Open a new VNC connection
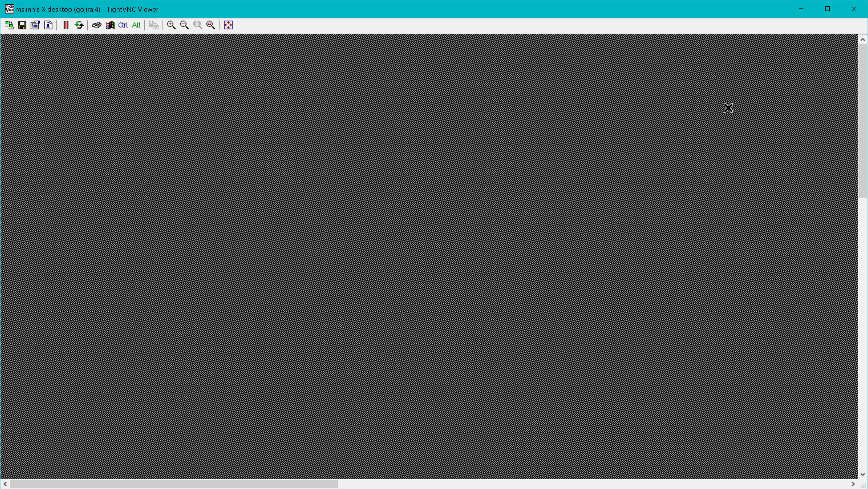Viewport: 868px width, 489px height. tap(9, 25)
